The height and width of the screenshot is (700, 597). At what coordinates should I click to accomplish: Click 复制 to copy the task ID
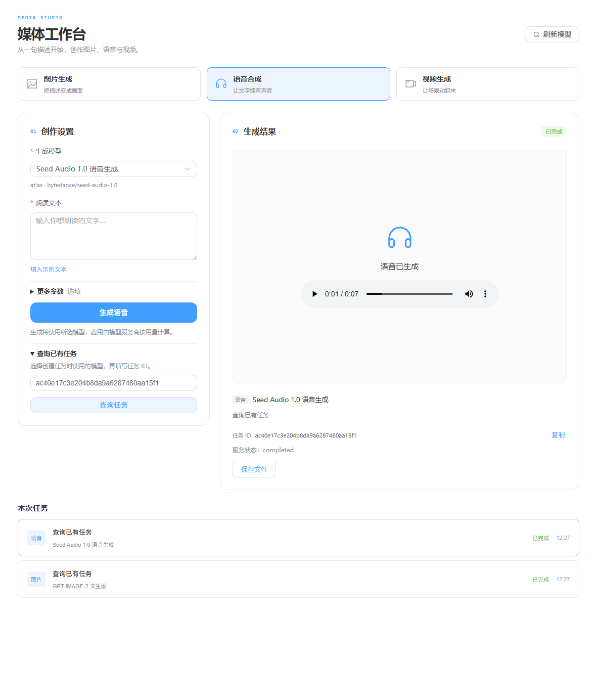pos(558,435)
